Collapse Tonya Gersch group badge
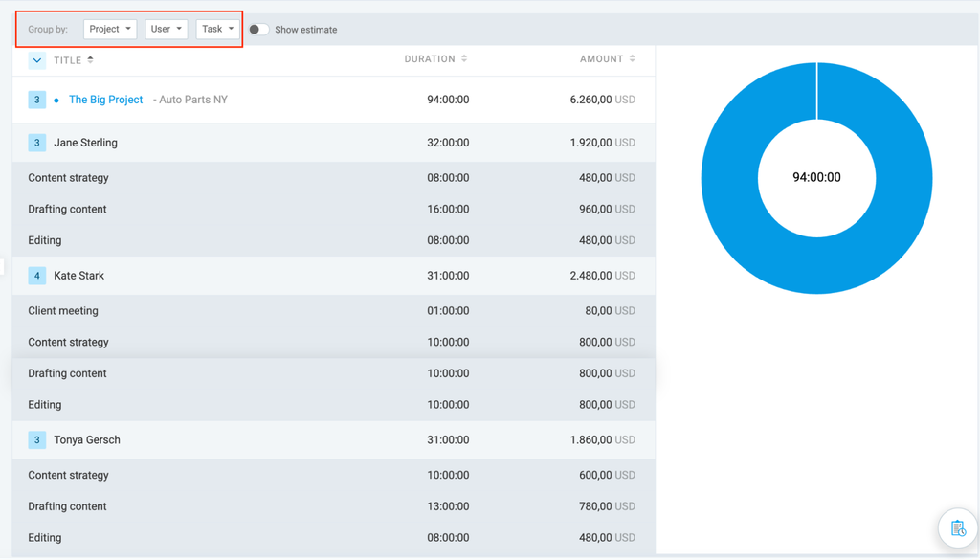Image resolution: width=980 pixels, height=560 pixels. point(37,440)
